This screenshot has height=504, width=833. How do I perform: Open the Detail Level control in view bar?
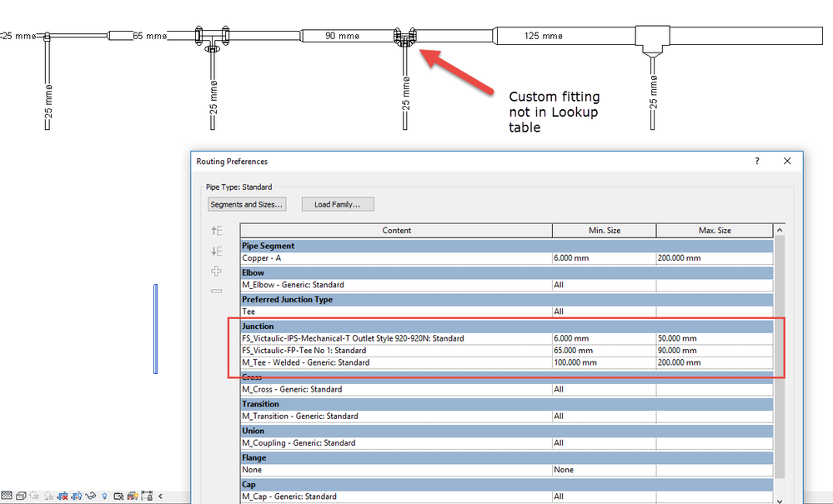[x=7, y=496]
